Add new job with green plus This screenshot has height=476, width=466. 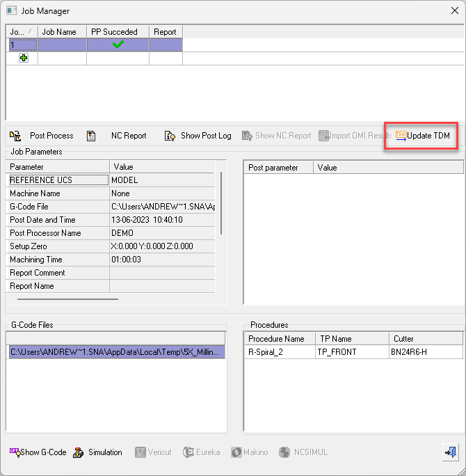[23, 58]
